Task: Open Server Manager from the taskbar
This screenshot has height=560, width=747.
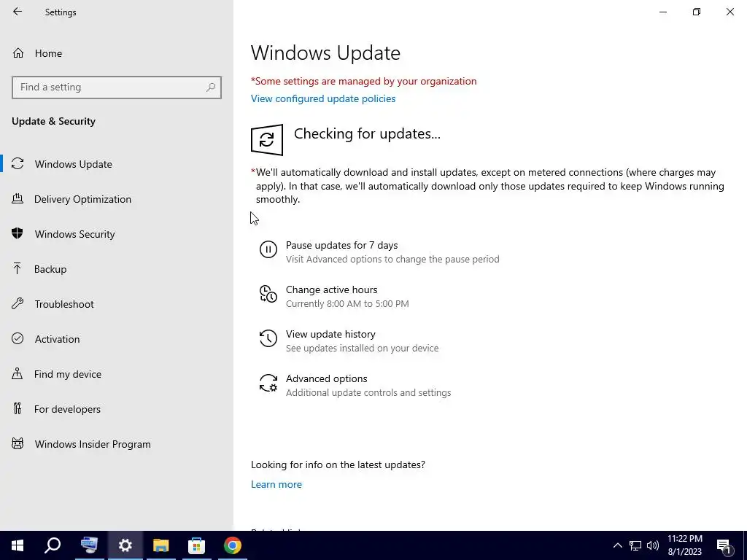Action: coord(89,545)
